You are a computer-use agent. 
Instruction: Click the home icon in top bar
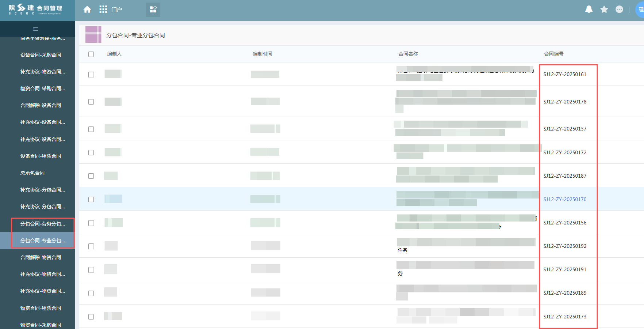[x=87, y=10]
